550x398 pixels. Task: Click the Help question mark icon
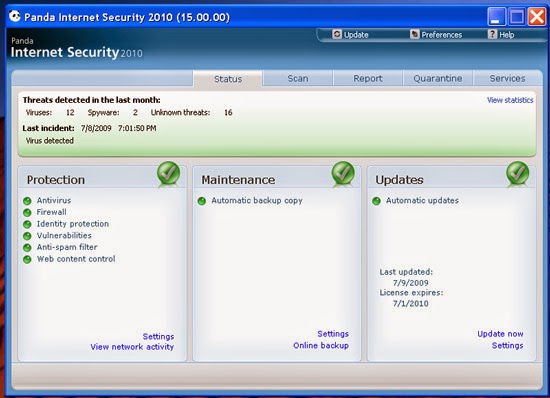(x=492, y=34)
